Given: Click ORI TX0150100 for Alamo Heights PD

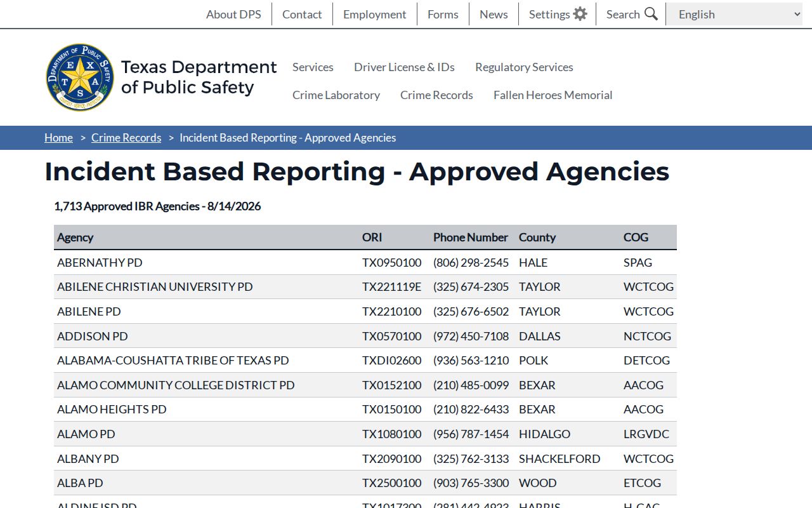Looking at the screenshot, I should [392, 409].
